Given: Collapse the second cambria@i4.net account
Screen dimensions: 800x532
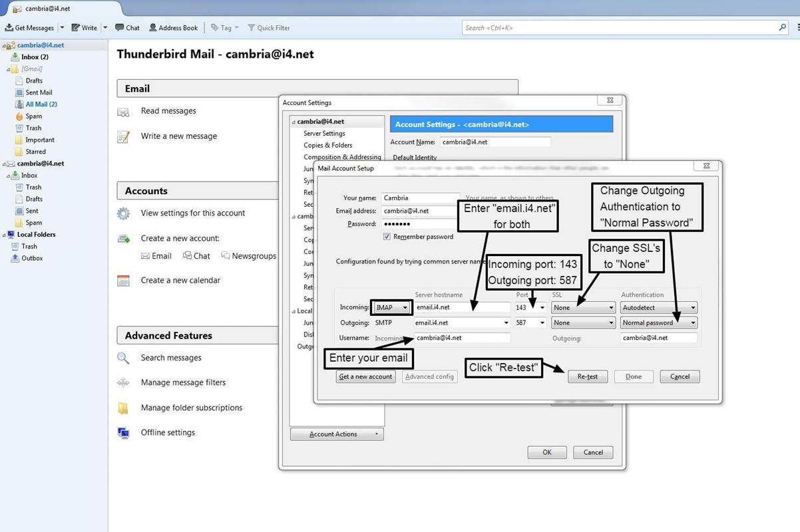Looking at the screenshot, I should coord(3,164).
